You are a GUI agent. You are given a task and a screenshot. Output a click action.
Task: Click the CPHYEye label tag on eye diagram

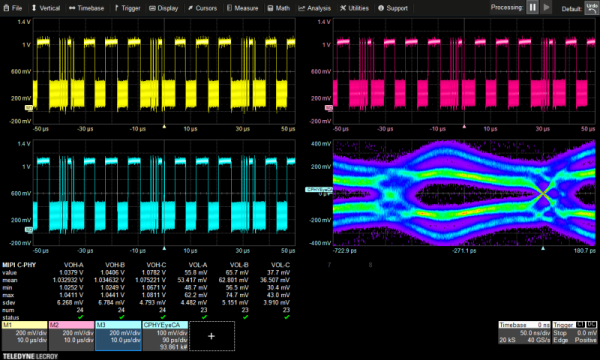pos(319,189)
